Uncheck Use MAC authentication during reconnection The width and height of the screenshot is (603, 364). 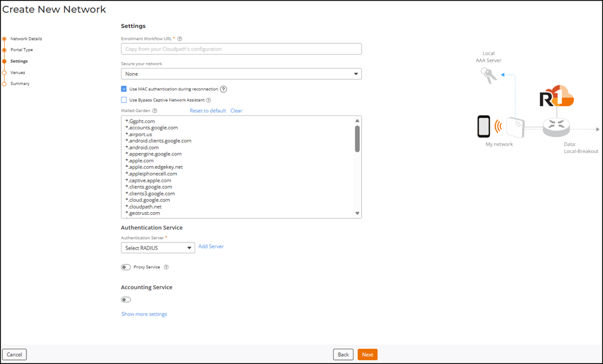(124, 89)
